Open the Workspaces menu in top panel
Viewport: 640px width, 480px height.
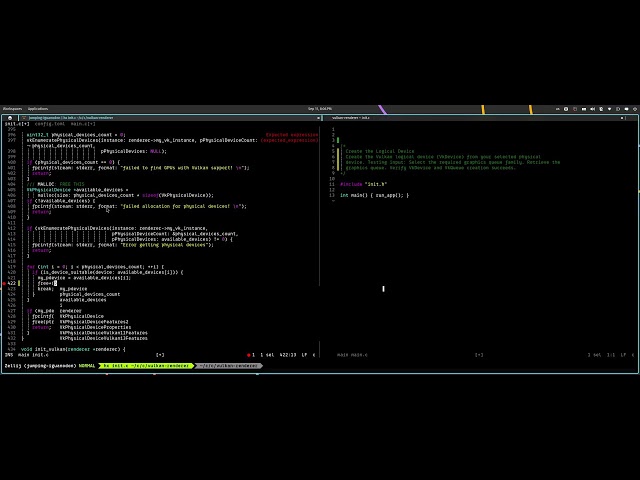[x=12, y=109]
